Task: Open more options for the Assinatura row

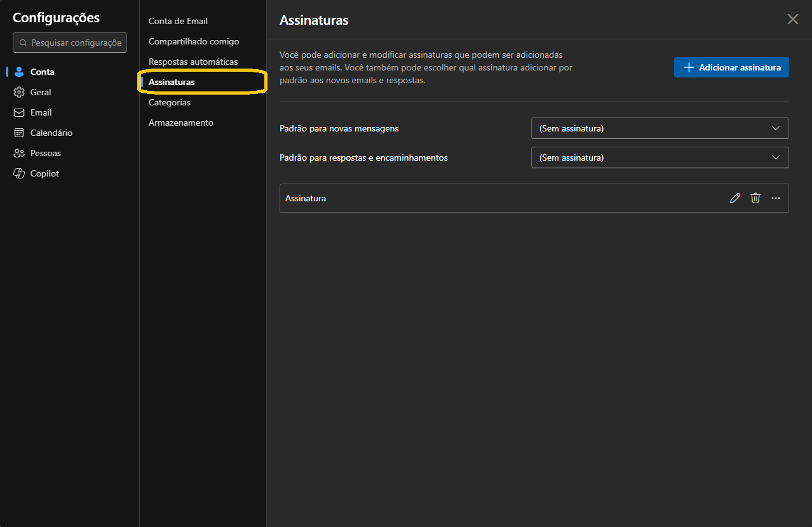Action: click(776, 198)
